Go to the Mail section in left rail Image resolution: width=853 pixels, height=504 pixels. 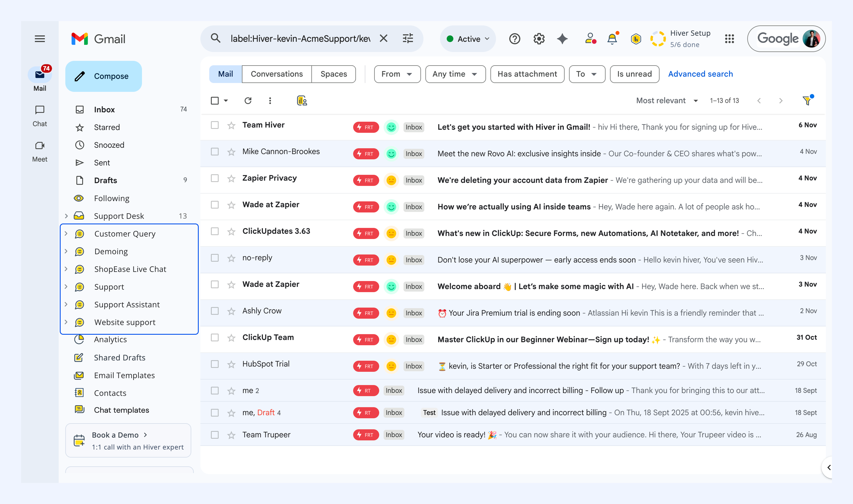pos(40,79)
